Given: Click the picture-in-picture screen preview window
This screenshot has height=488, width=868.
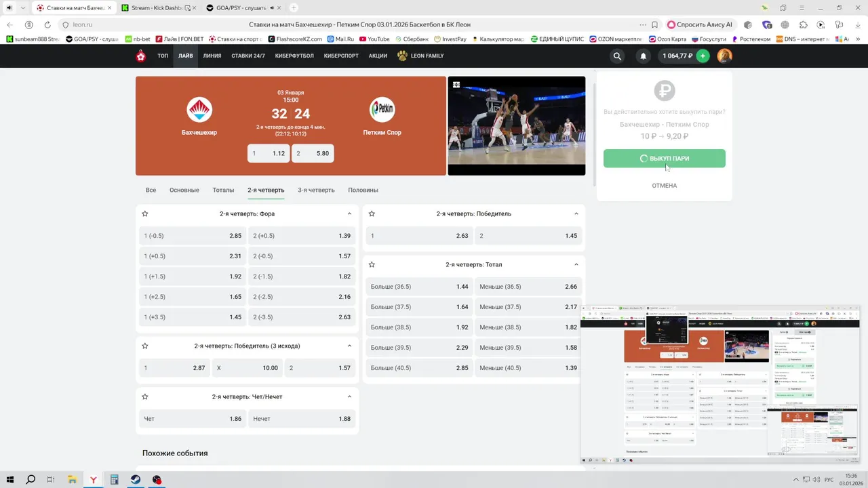Looking at the screenshot, I should [x=719, y=384].
